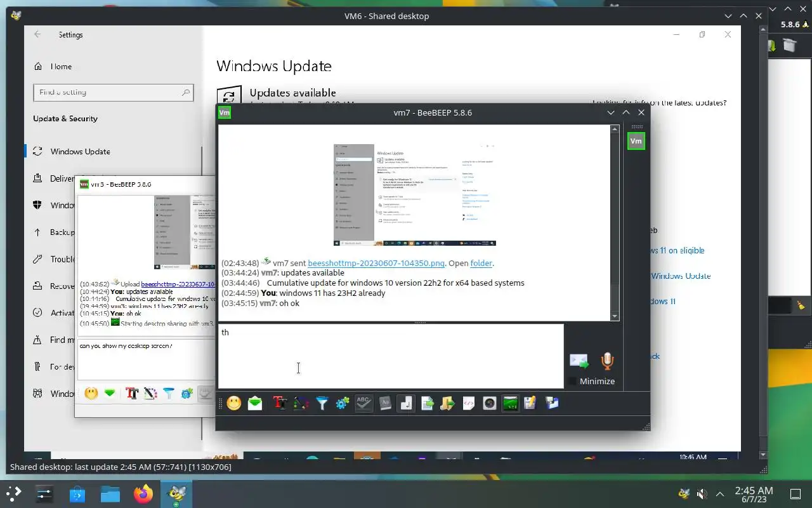Click the Windows Update refresh icon beside 'Updates available'

[229, 97]
